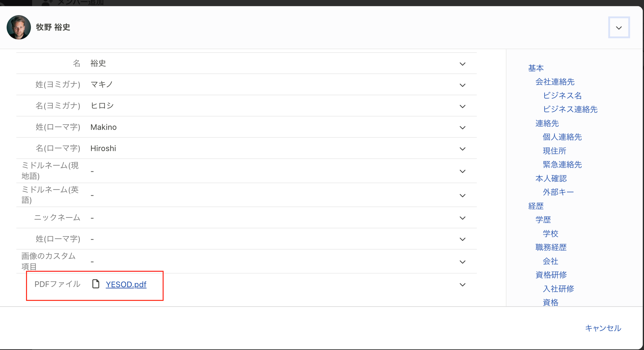The height and width of the screenshot is (350, 644).
Task: Click the PDF document file icon
Action: pos(96,284)
